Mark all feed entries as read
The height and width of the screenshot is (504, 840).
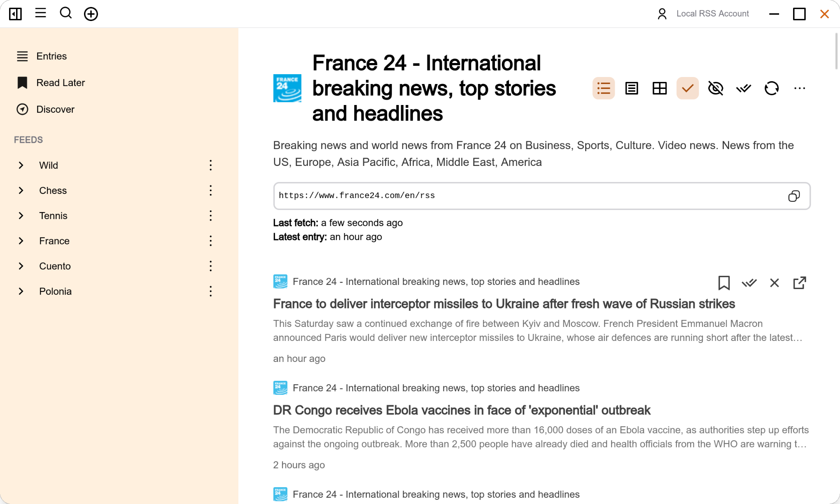pyautogui.click(x=744, y=88)
